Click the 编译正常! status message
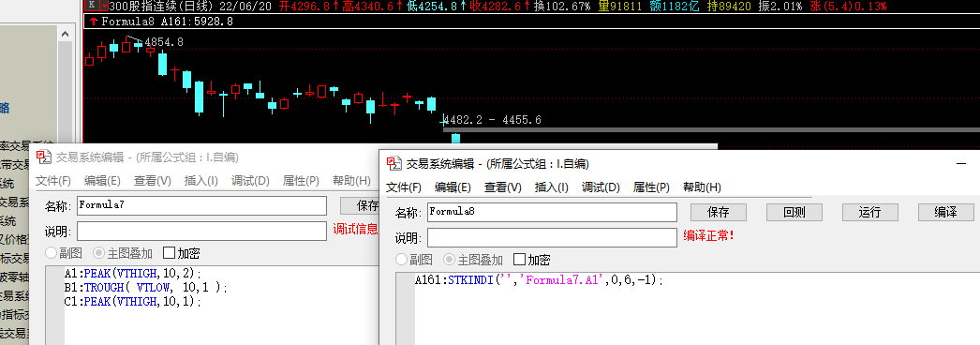The width and height of the screenshot is (980, 345). pos(708,235)
